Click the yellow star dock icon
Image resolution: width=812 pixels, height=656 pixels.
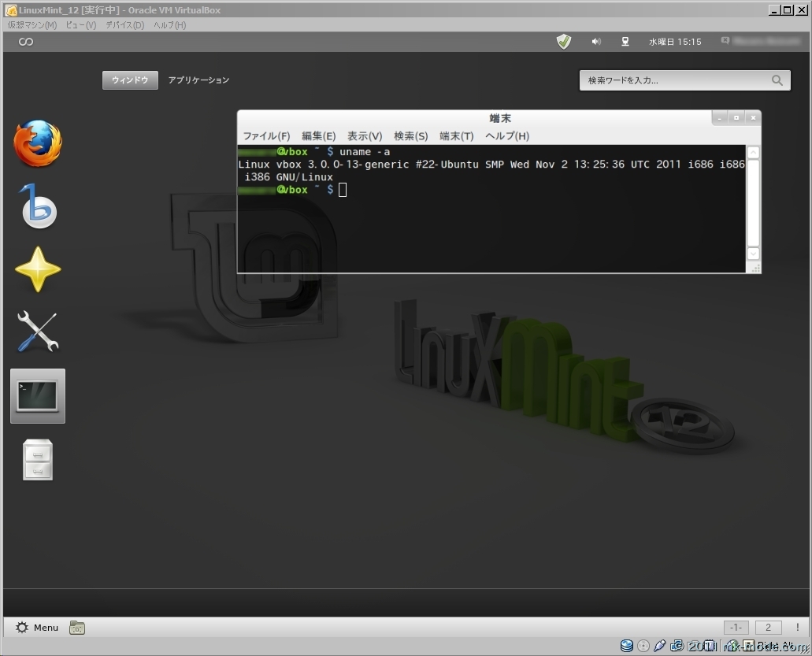pyautogui.click(x=38, y=269)
